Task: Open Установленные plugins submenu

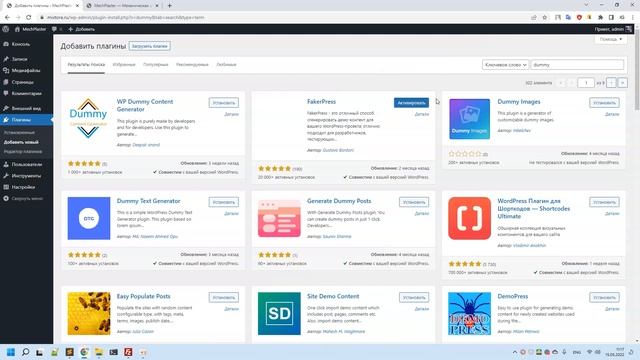Action: (19, 133)
